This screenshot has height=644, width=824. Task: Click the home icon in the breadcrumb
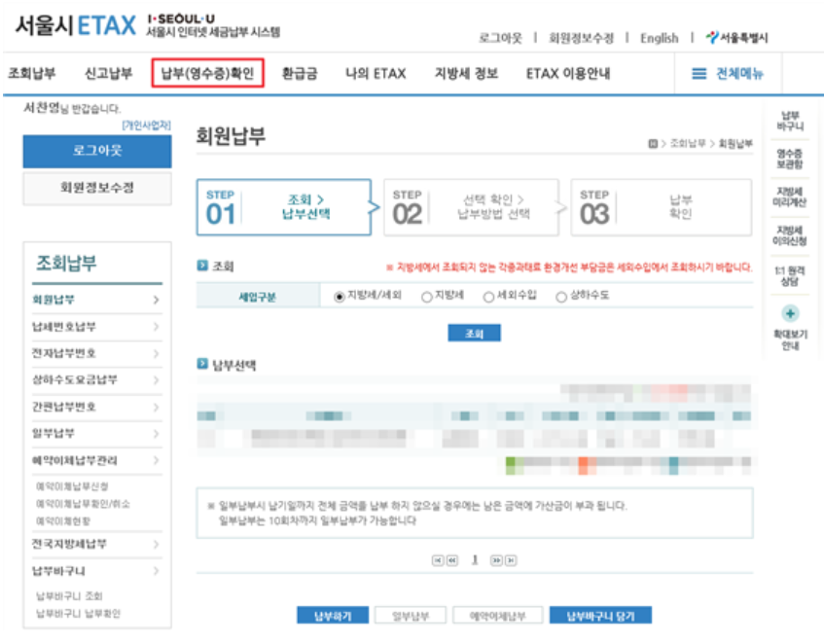653,143
